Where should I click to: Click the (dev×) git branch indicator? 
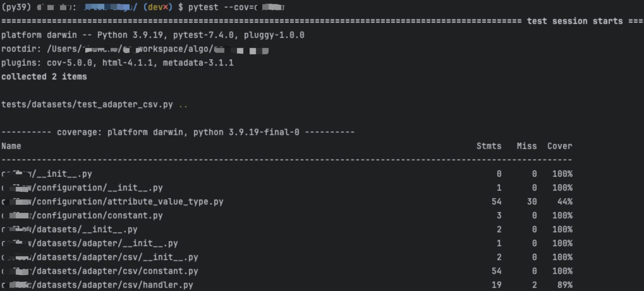click(158, 7)
